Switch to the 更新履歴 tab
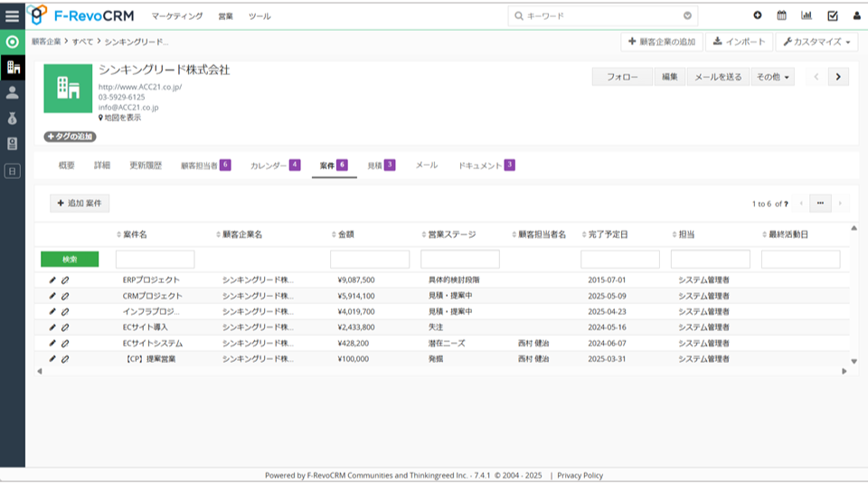The image size is (868, 484). click(x=146, y=166)
